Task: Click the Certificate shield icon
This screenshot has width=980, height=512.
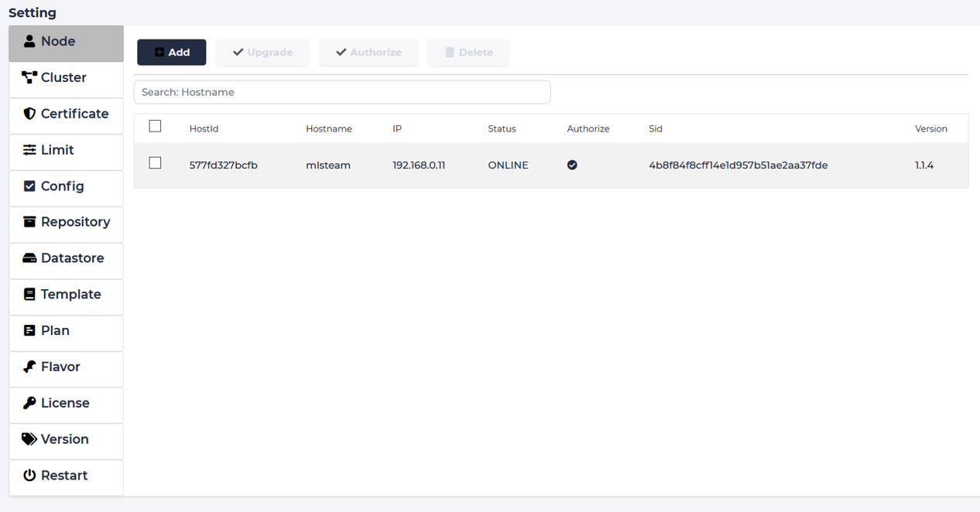Action: tap(29, 114)
